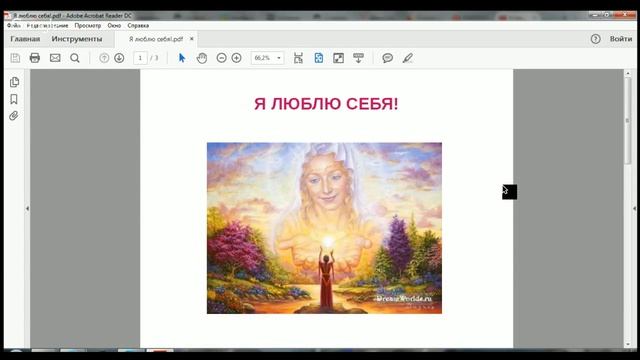The width and height of the screenshot is (640, 360).
Task: Zoom out with the minus button
Action: pos(221,58)
